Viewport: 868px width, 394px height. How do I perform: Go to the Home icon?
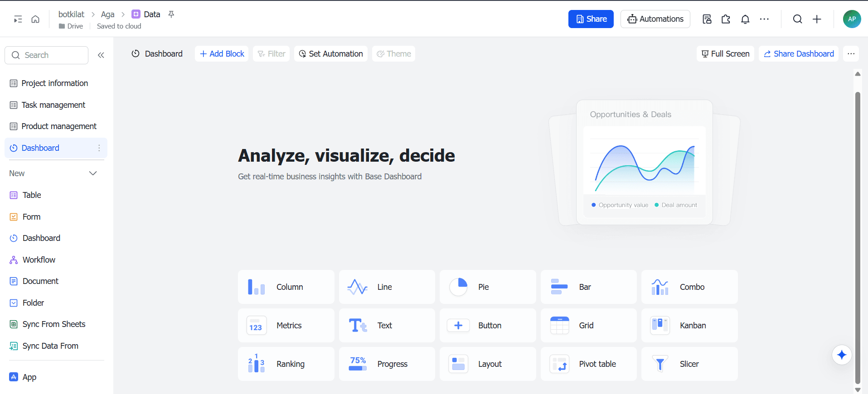35,19
